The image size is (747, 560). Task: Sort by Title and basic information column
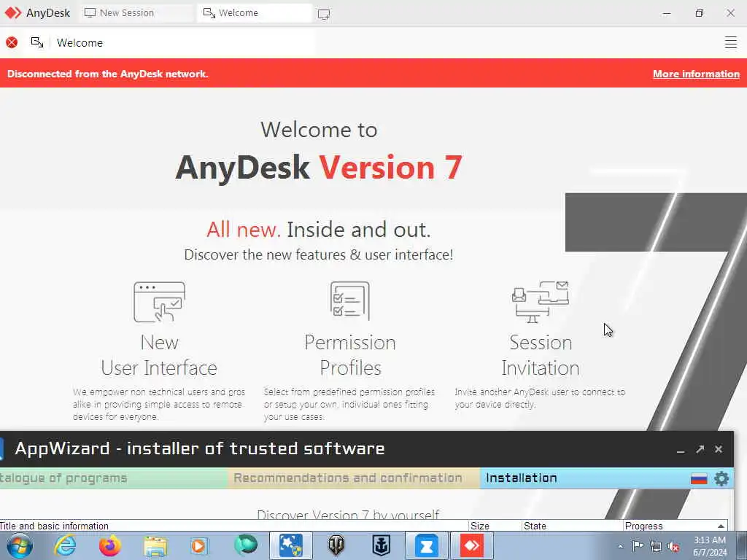[233, 526]
